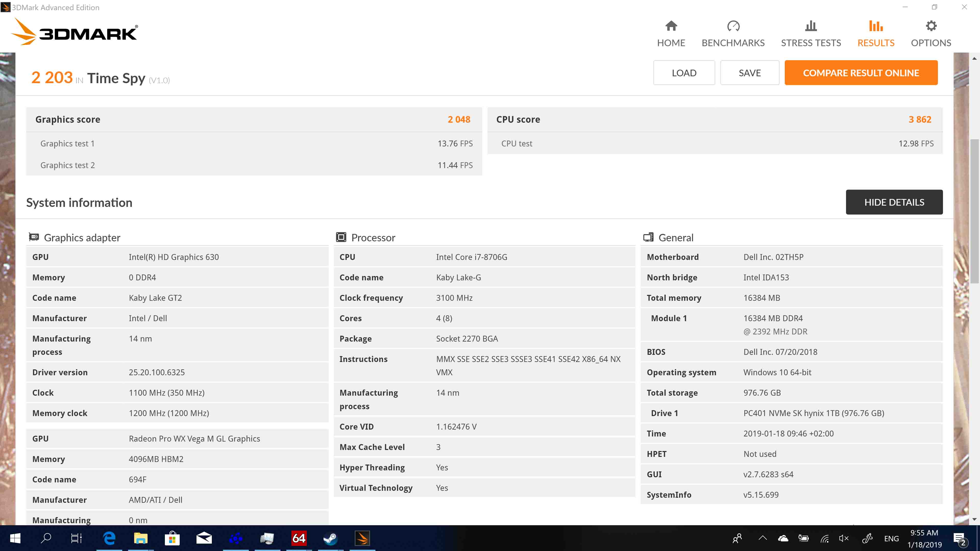Click the 4096MB HBM2 memory value
Screen dimensions: 980x551
[x=156, y=459]
